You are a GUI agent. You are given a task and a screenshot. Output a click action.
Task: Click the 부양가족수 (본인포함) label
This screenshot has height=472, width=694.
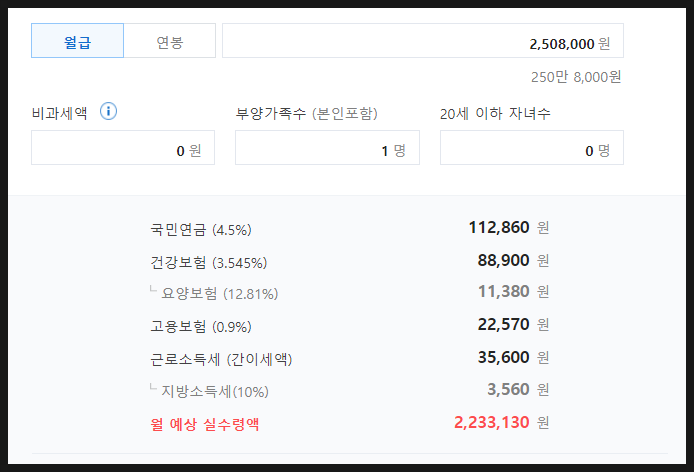[x=306, y=113]
